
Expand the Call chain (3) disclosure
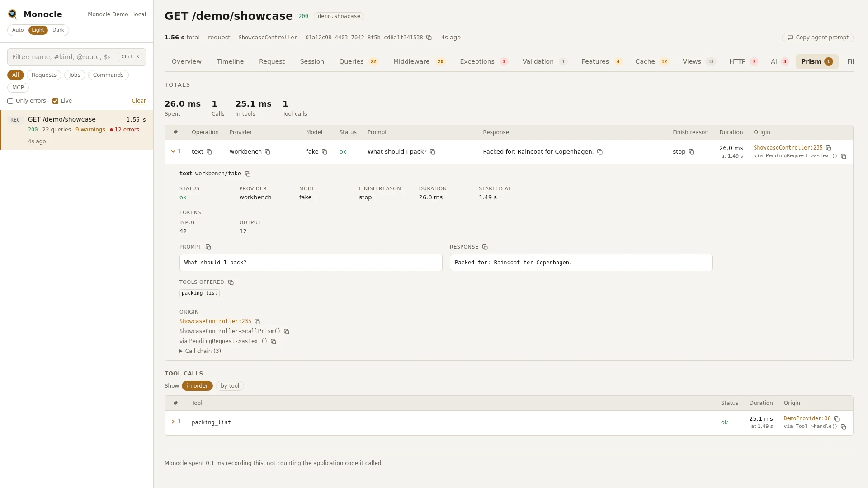click(x=200, y=351)
